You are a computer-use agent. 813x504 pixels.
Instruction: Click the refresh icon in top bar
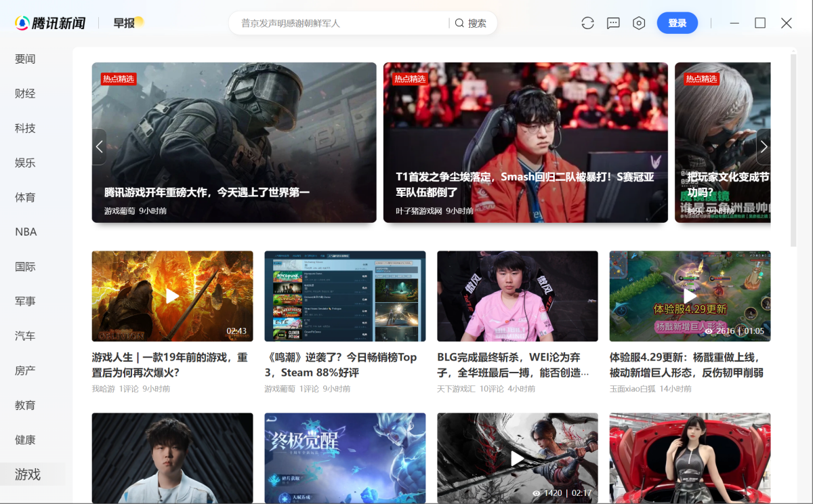click(x=587, y=23)
